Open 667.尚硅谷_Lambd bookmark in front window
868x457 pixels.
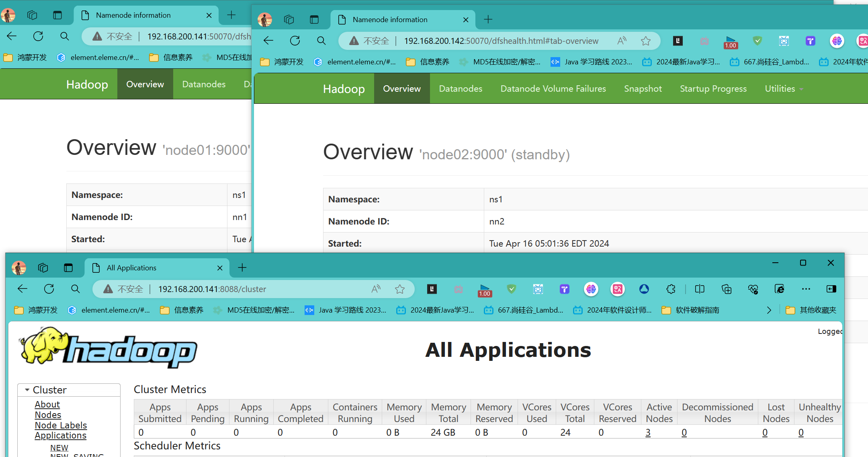point(524,310)
